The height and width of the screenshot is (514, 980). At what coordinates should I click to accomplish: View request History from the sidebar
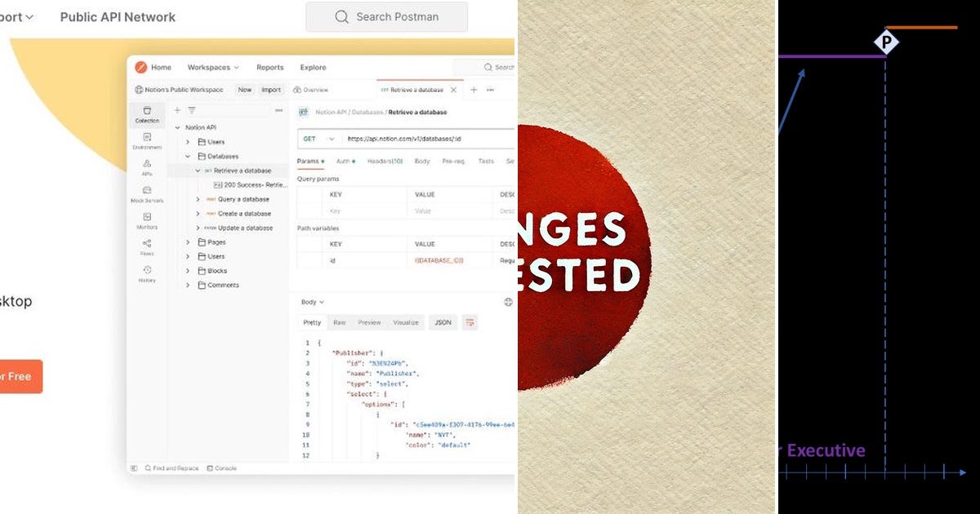tap(148, 268)
